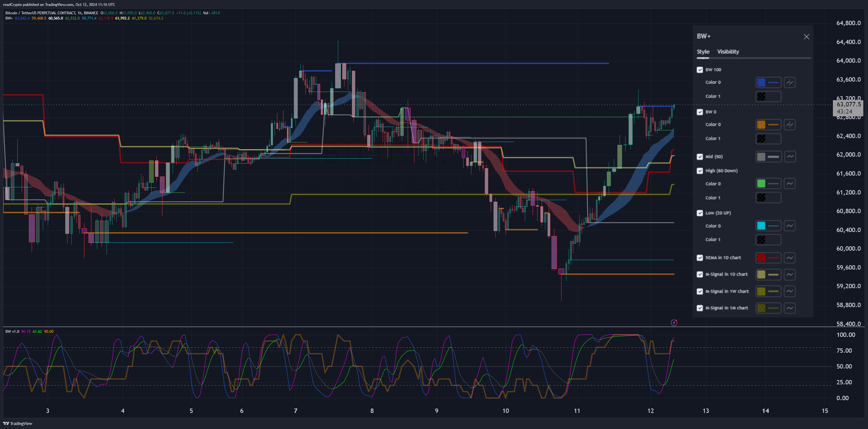Uncheck the Low (20 UP) checkbox
The height and width of the screenshot is (429, 868).
(700, 213)
